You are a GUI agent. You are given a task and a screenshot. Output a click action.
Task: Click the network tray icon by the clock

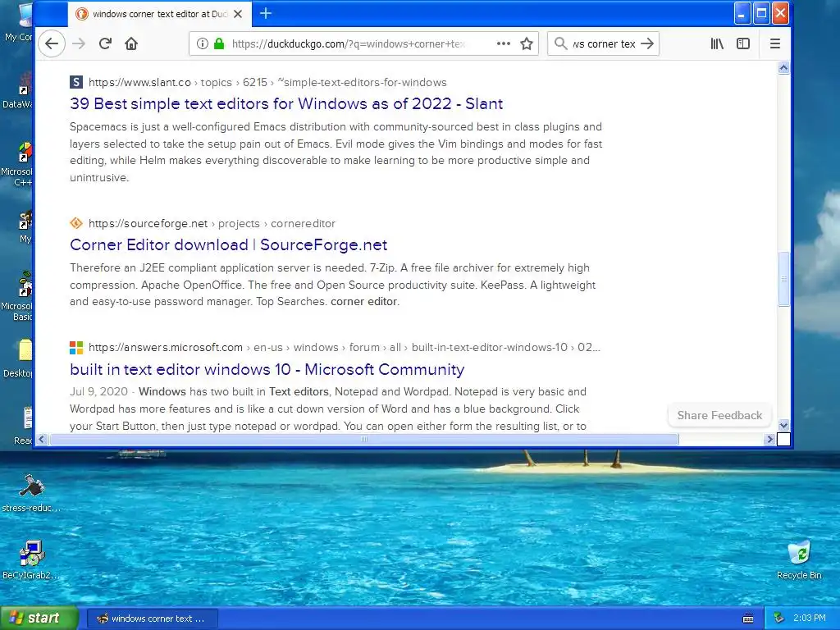779,619
